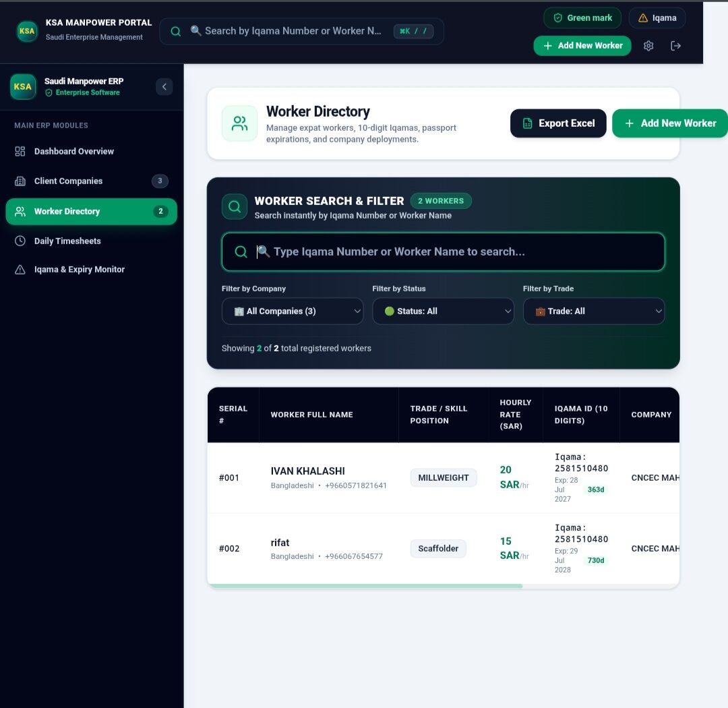Image resolution: width=728 pixels, height=708 pixels.
Task: Click the SERIAL # column header
Action: 233,415
